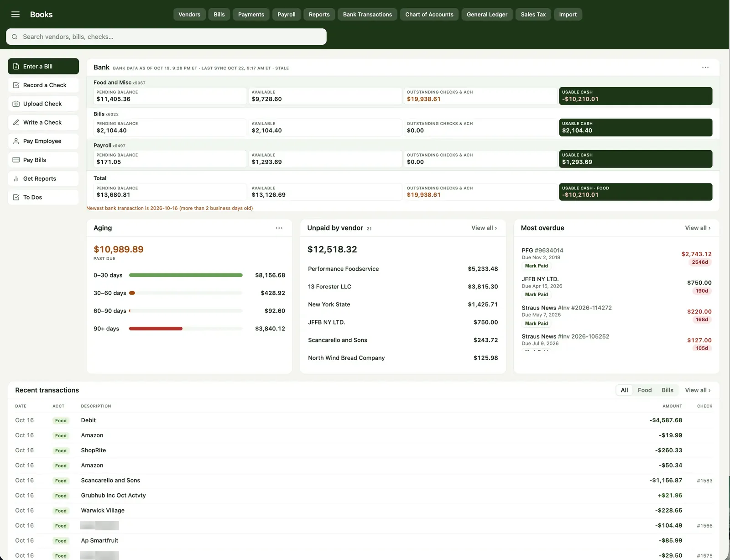
Task: Click the To Dos checkbox icon
Action: [16, 197]
